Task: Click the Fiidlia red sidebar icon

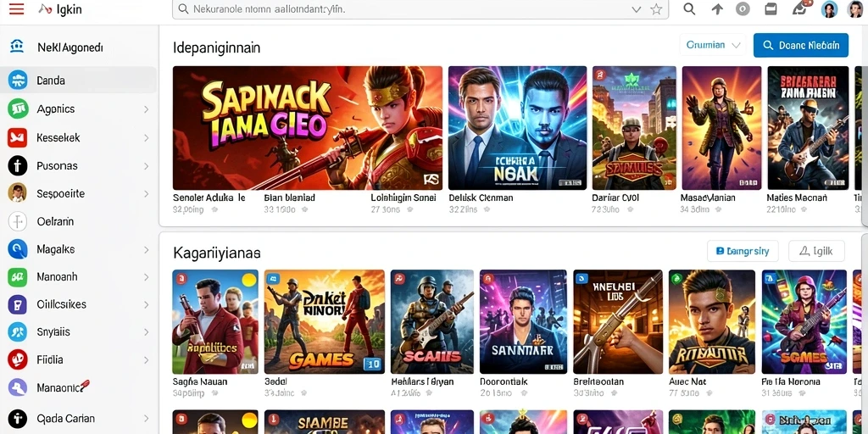Action: click(18, 359)
